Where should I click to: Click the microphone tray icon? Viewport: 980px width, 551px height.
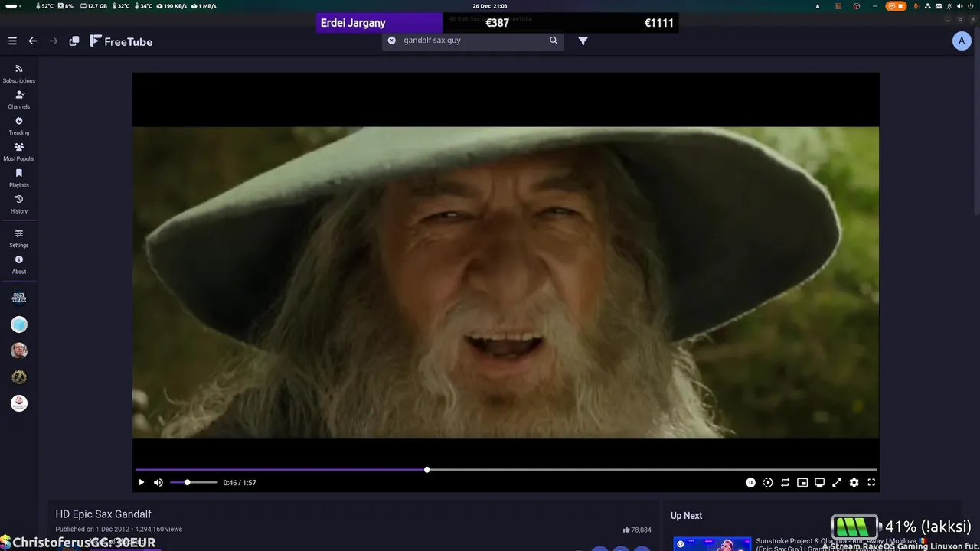tap(916, 6)
